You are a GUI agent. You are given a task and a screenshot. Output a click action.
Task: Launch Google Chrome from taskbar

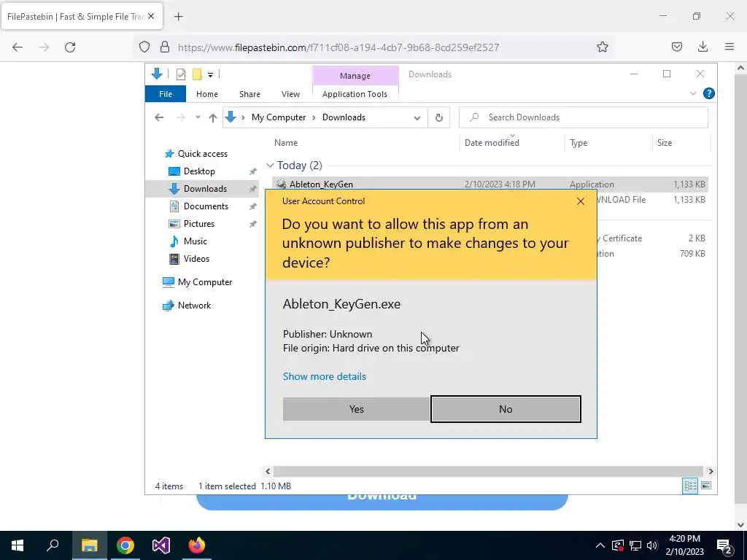pyautogui.click(x=125, y=545)
